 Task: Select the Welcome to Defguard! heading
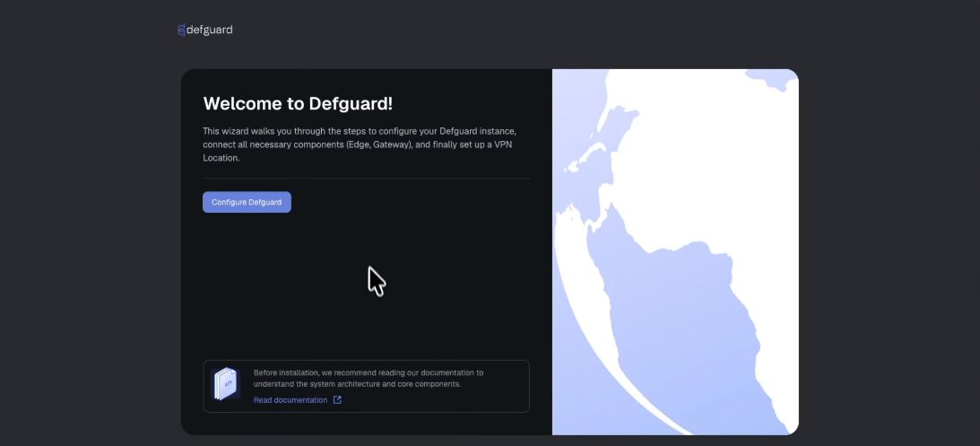(x=298, y=104)
